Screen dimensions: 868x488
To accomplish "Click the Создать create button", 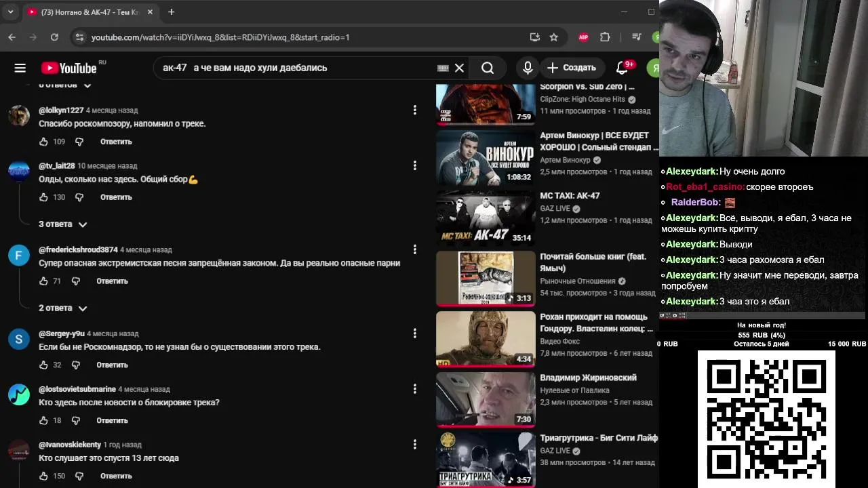I will [572, 68].
